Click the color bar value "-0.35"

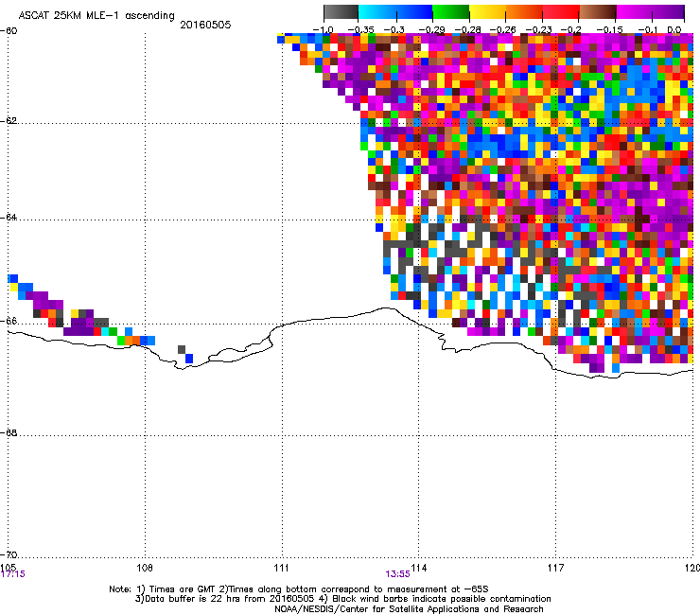[x=360, y=30]
